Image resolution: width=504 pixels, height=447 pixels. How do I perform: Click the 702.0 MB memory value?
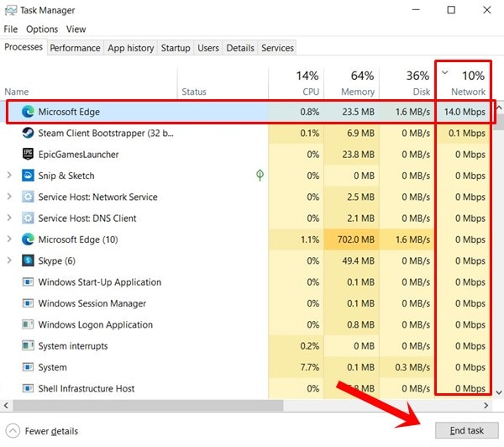[x=356, y=239]
